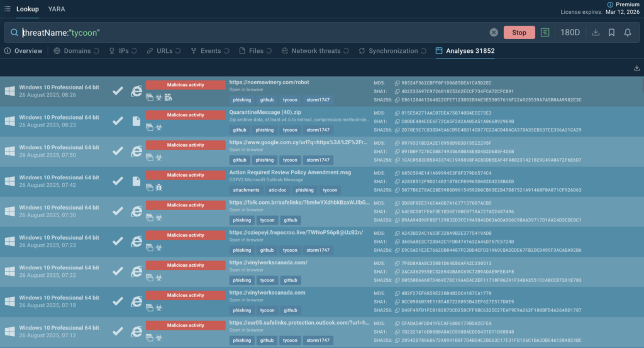Click the attc-doc tag on msg result

tap(276, 190)
